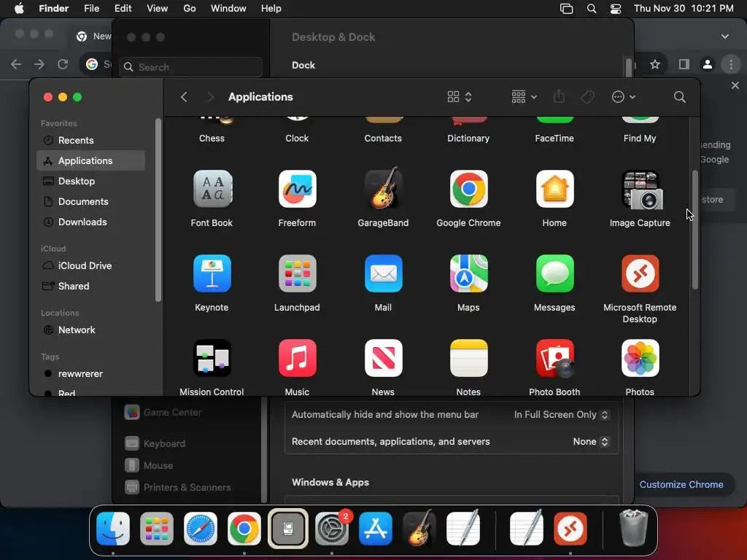
Task: Open the Recent documents count popup
Action: click(x=591, y=441)
